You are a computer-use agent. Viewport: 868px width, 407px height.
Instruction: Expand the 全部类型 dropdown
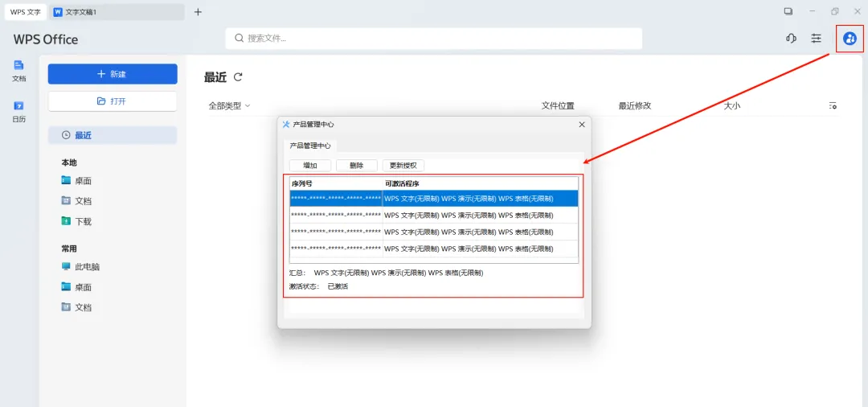229,105
